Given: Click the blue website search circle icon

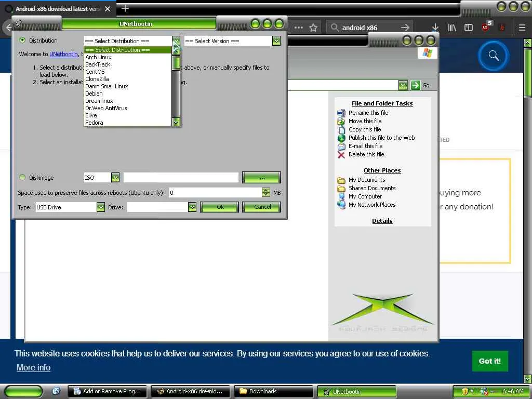Looking at the screenshot, I should tap(494, 56).
